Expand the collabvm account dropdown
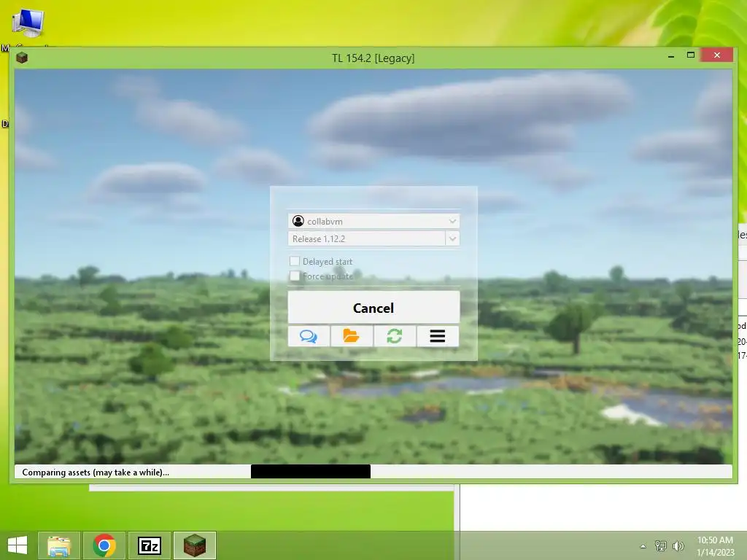The height and width of the screenshot is (560, 747). point(452,221)
